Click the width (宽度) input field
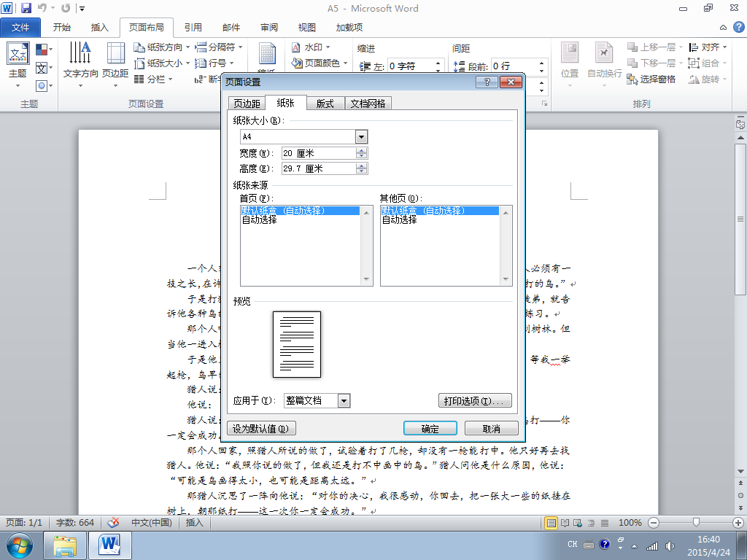The height and width of the screenshot is (560, 747). [320, 153]
